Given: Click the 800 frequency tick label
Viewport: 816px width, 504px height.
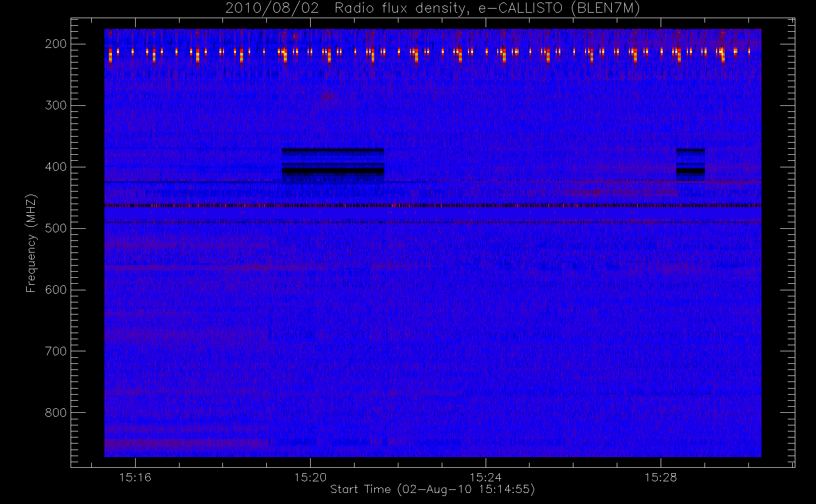Looking at the screenshot, I should tap(56, 413).
